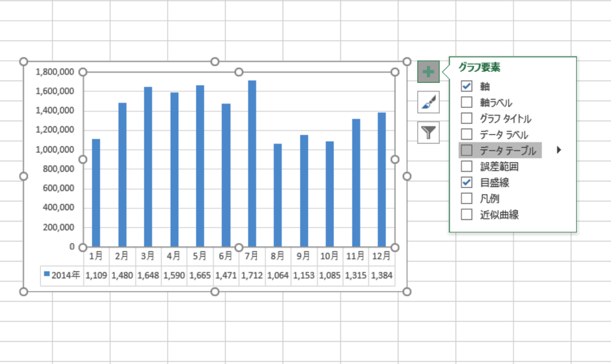Select the 1,800,000 vertical axis label

coord(55,72)
